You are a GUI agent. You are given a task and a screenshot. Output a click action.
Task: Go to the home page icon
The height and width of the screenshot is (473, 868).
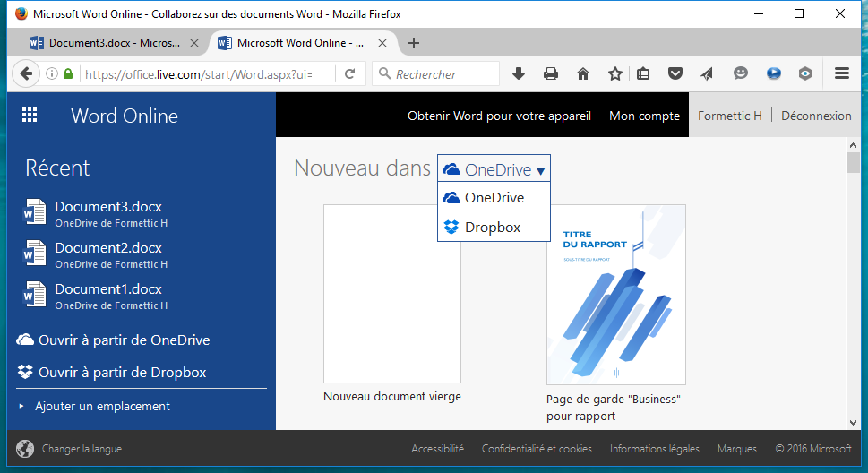[583, 73]
